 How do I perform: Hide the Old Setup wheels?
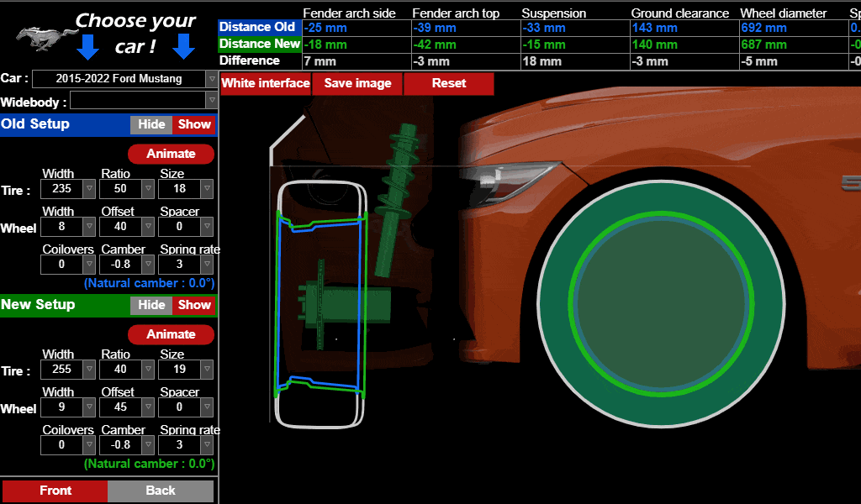151,124
